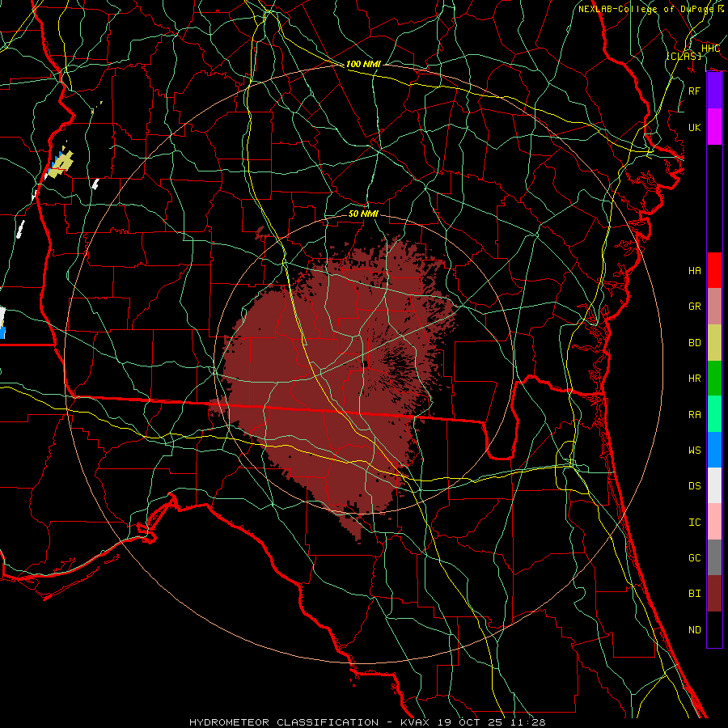Image resolution: width=728 pixels, height=728 pixels.
Task: Click the blue WS legend color swatch
Action: coord(714,450)
